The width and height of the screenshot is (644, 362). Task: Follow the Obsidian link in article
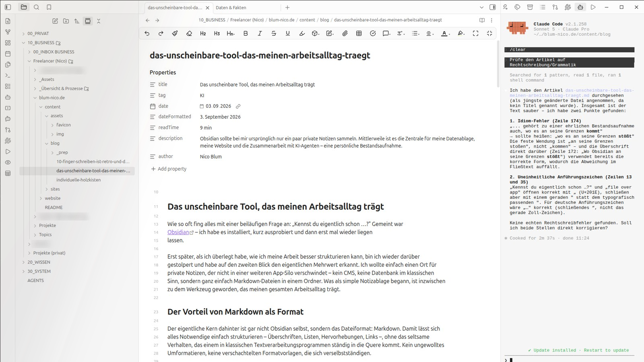(x=178, y=232)
